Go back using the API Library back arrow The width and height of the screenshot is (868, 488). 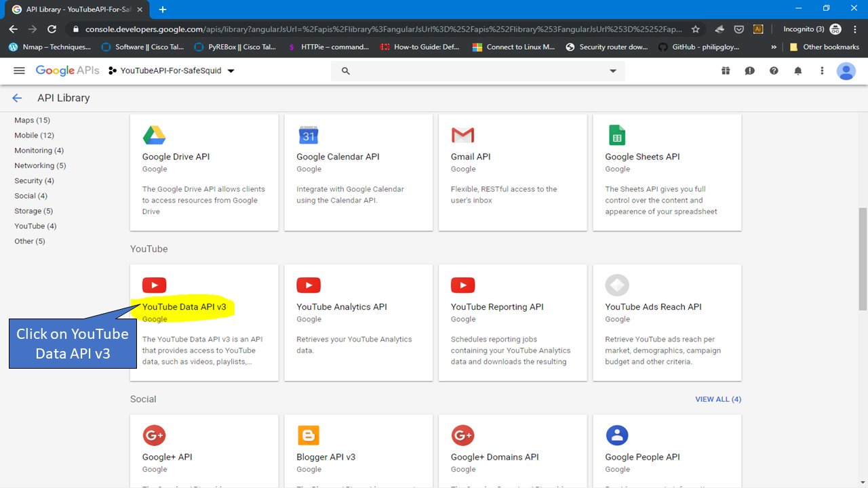(17, 98)
